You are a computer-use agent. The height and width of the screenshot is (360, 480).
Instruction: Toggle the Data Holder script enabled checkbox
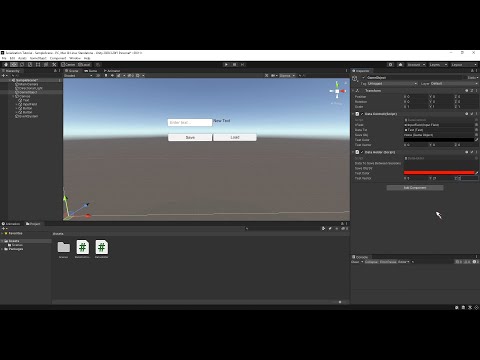pos(362,152)
